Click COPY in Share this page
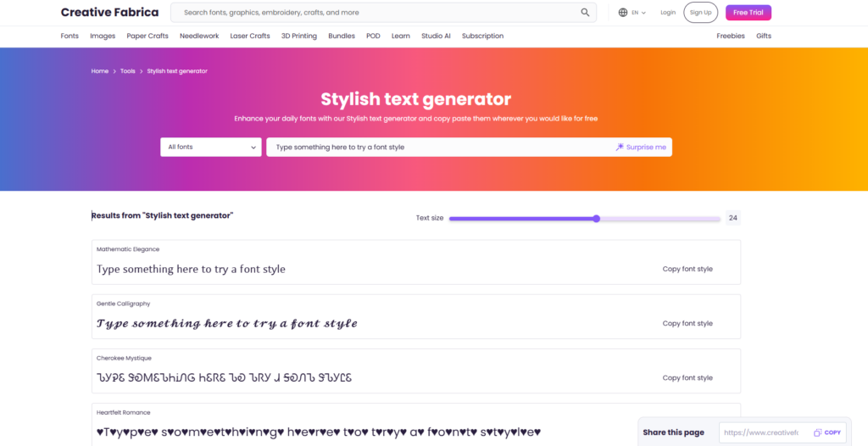The image size is (868, 446). tap(827, 432)
